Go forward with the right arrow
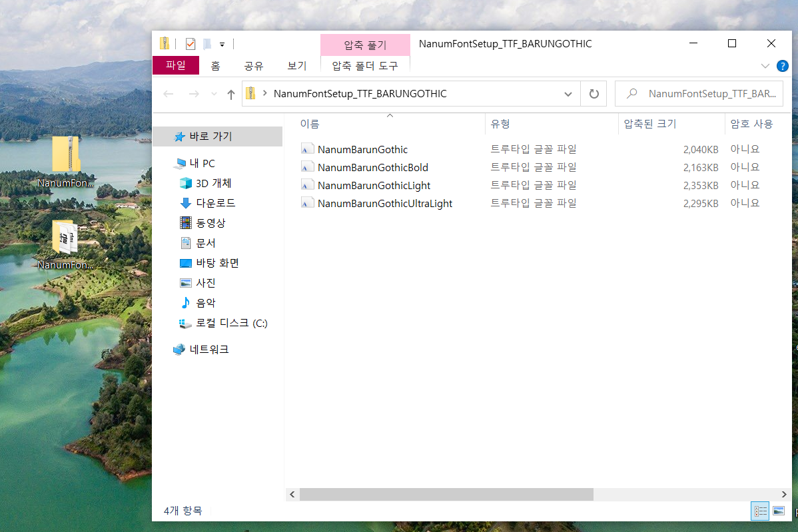798x532 pixels. pyautogui.click(x=194, y=94)
